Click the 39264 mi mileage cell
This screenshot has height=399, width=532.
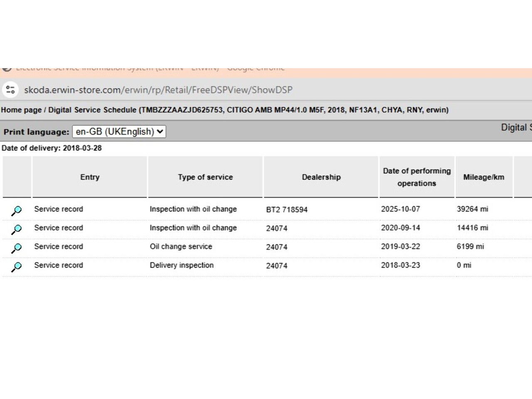[472, 209]
